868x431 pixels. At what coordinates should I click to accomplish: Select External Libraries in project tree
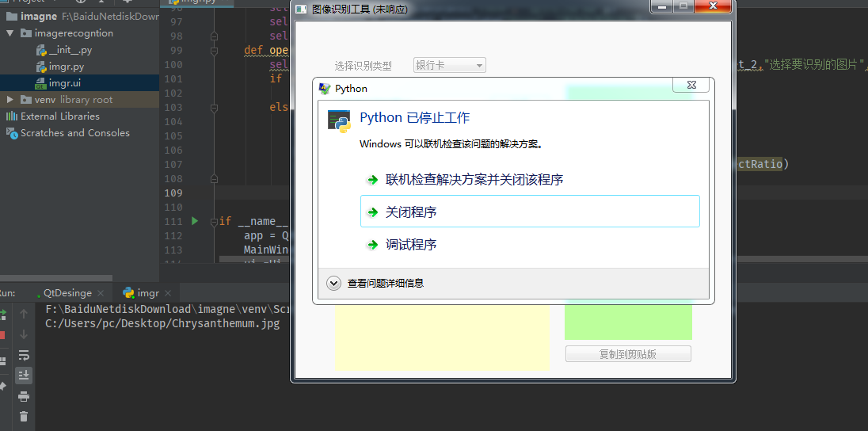(x=80, y=116)
